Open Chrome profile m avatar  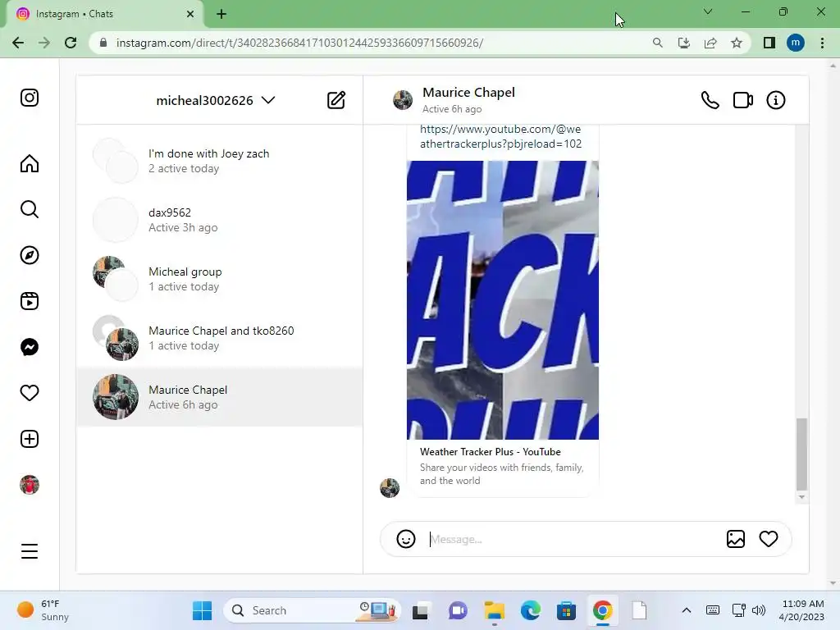[x=796, y=43]
